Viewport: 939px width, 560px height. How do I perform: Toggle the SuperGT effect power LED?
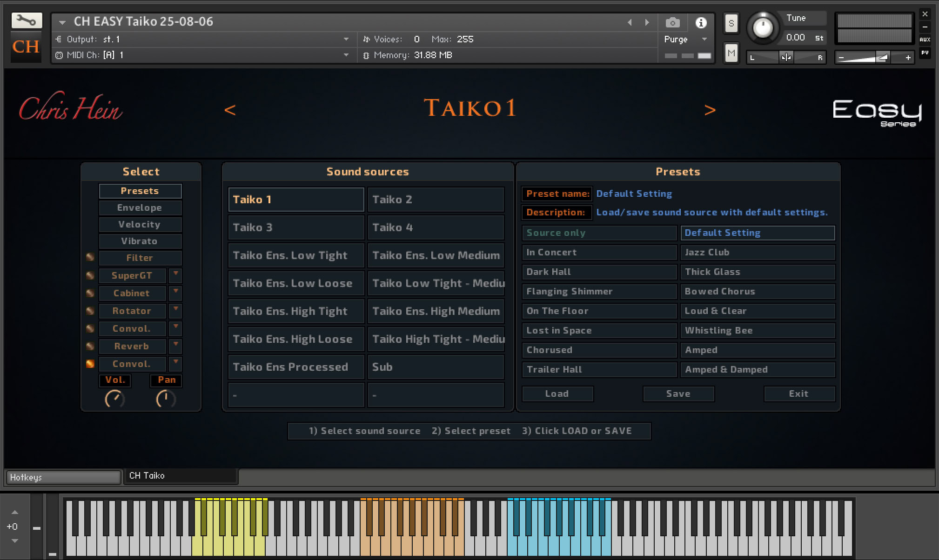coord(90,275)
